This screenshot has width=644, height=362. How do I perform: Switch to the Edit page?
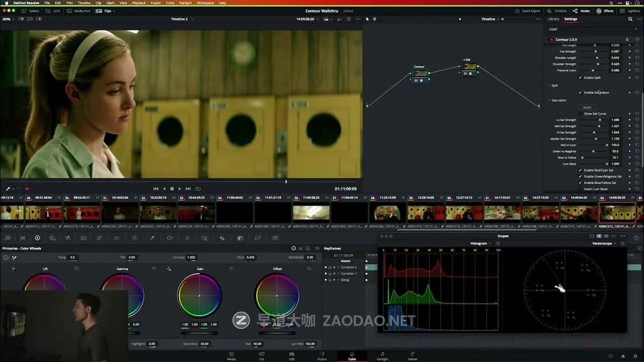292,356
